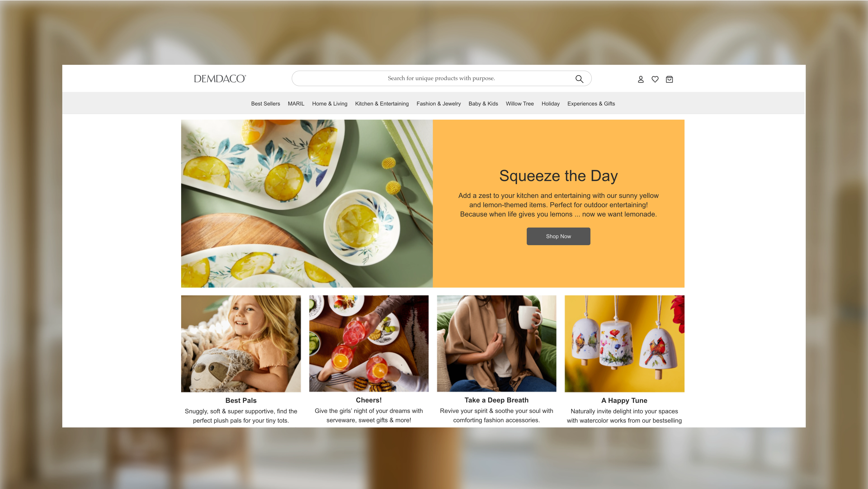The image size is (868, 489).
Task: Click the Cheers! heading link
Action: coord(369,400)
